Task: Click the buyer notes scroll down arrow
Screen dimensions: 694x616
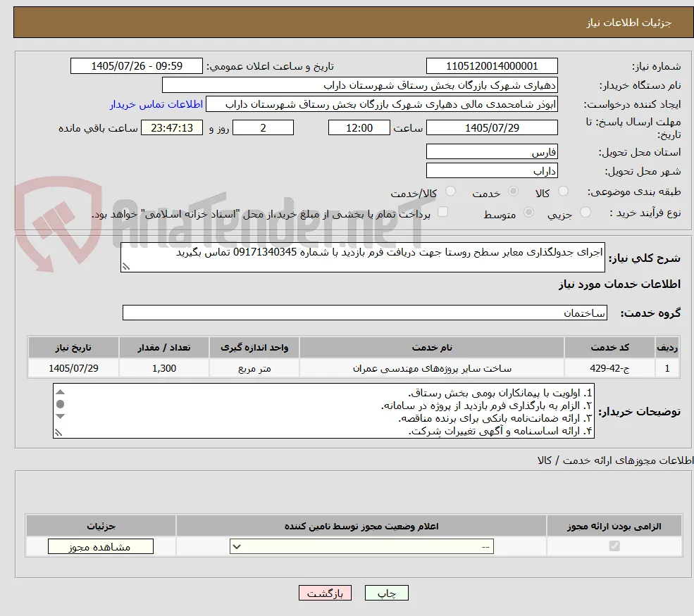Action: pos(61,416)
